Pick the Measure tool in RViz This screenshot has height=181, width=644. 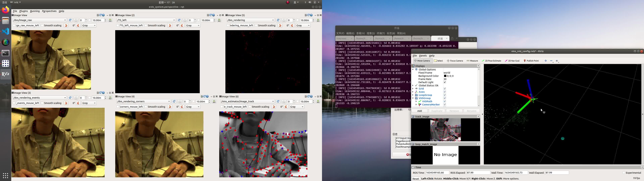pos(472,61)
